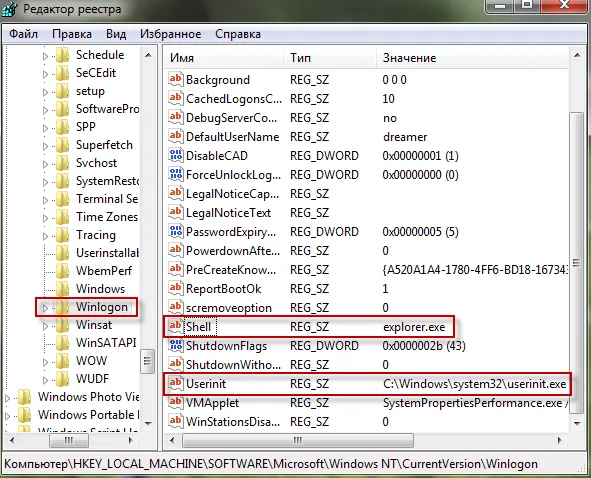591x478 pixels.
Task: Expand the Superfetch key
Action: pos(45,146)
